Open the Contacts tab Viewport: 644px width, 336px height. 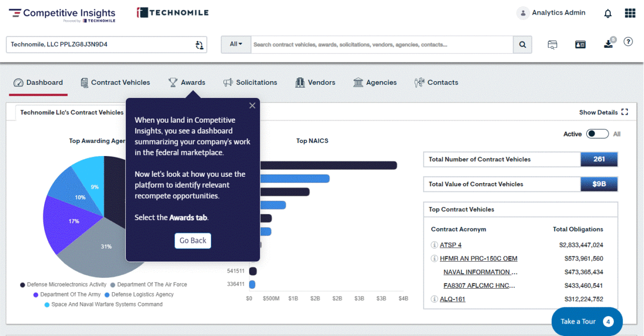(436, 82)
